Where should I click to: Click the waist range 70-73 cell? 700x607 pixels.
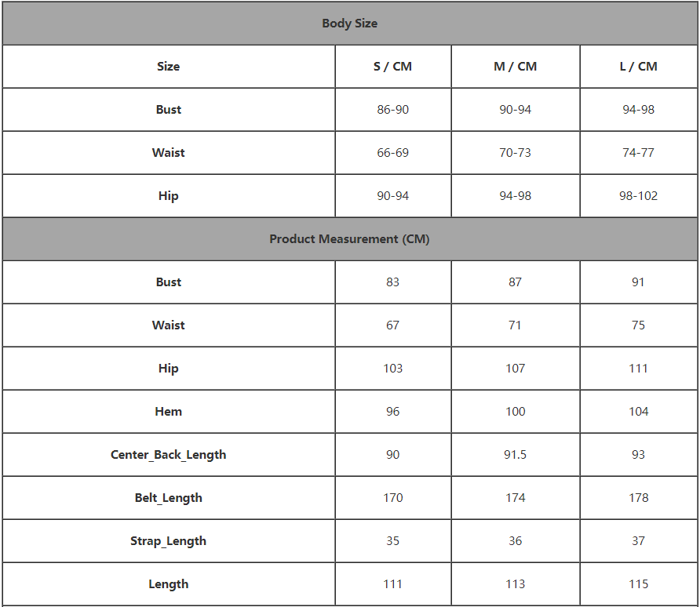[x=515, y=153]
